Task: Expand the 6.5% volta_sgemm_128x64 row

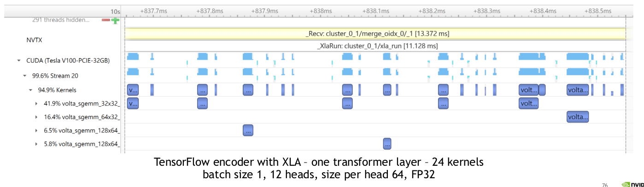Action: click(x=36, y=131)
